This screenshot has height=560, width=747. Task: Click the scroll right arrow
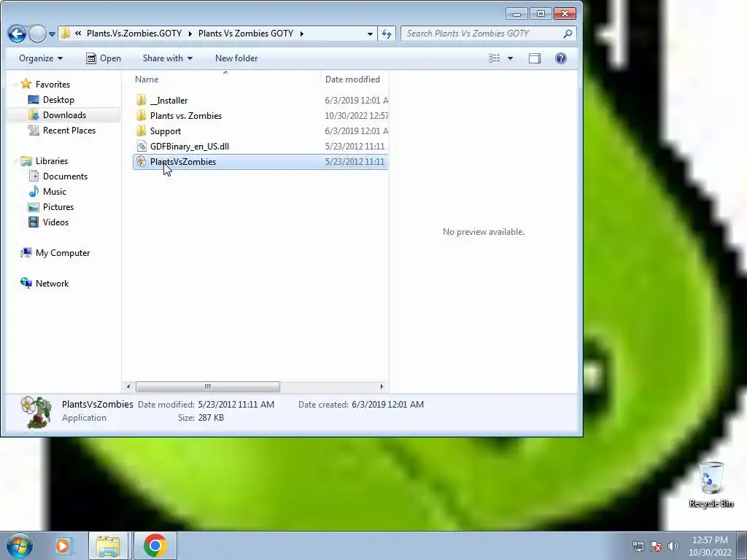tap(382, 386)
